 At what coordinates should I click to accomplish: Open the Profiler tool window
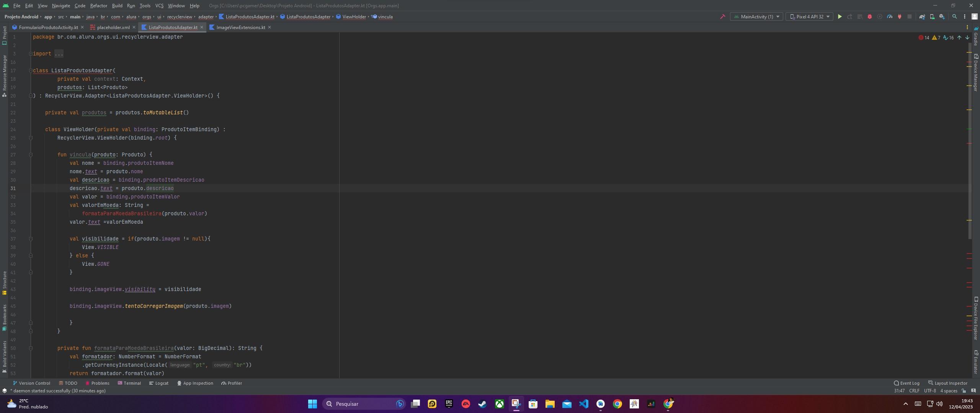231,383
